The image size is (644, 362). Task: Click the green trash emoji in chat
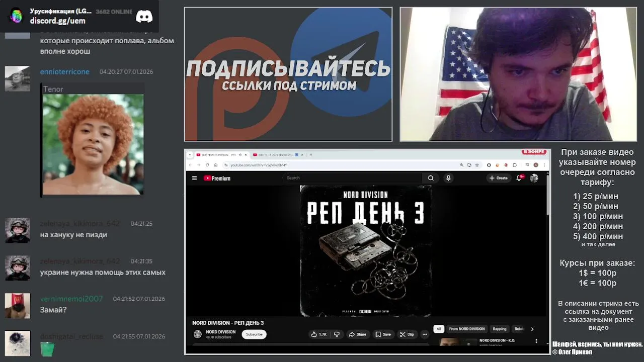coord(47,348)
